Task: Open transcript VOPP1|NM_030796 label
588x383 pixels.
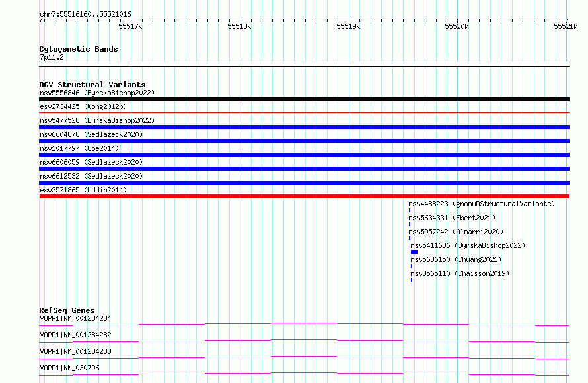Action: [x=69, y=368]
